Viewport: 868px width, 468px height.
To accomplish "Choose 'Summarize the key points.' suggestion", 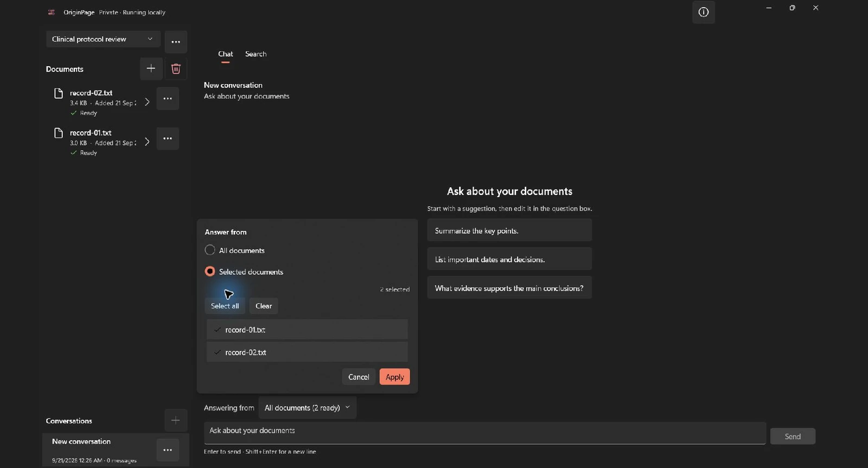I will pyautogui.click(x=509, y=231).
